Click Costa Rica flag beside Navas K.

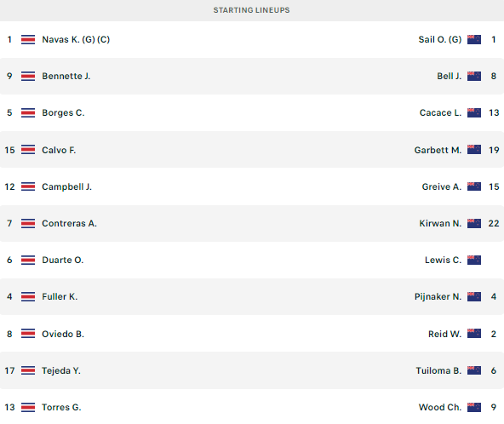coord(28,39)
